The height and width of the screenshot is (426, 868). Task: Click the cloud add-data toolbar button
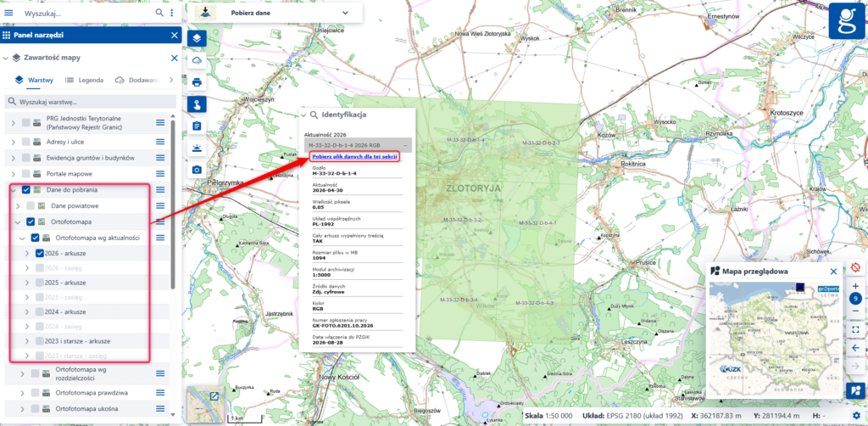coord(197,60)
